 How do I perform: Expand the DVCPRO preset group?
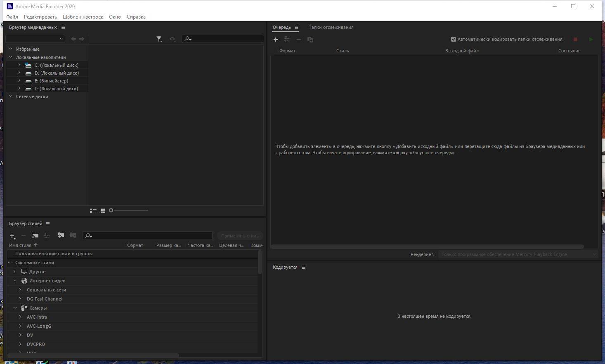(20, 344)
